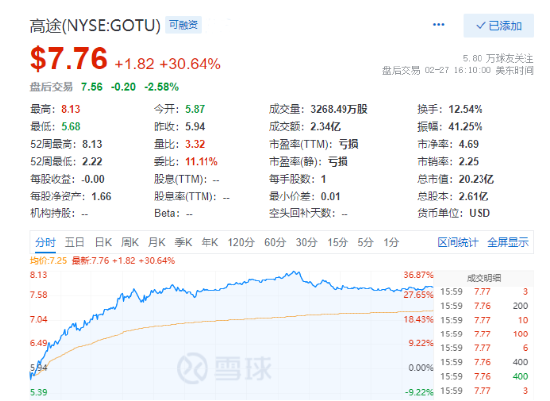Click the 36.87% axis label on chart

[x=418, y=275]
